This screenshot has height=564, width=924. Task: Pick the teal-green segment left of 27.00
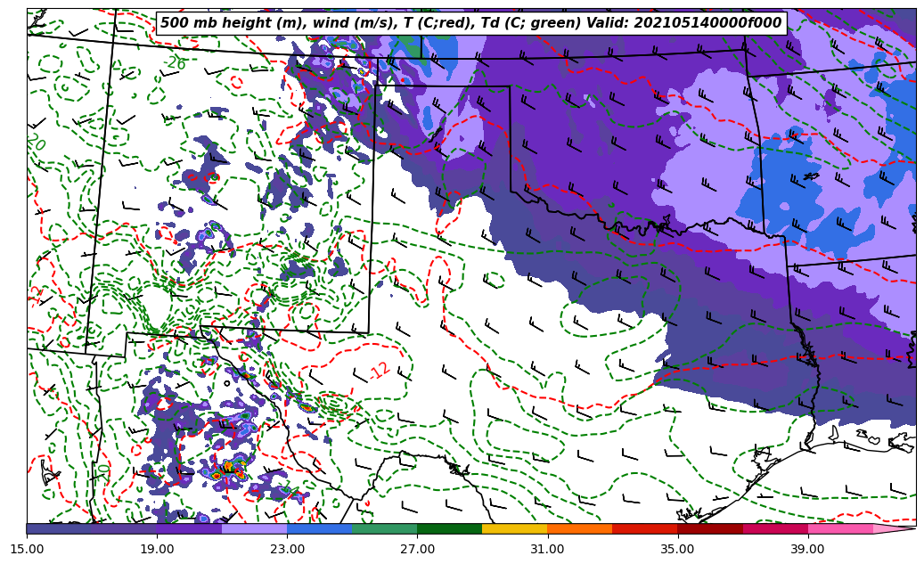384,528
